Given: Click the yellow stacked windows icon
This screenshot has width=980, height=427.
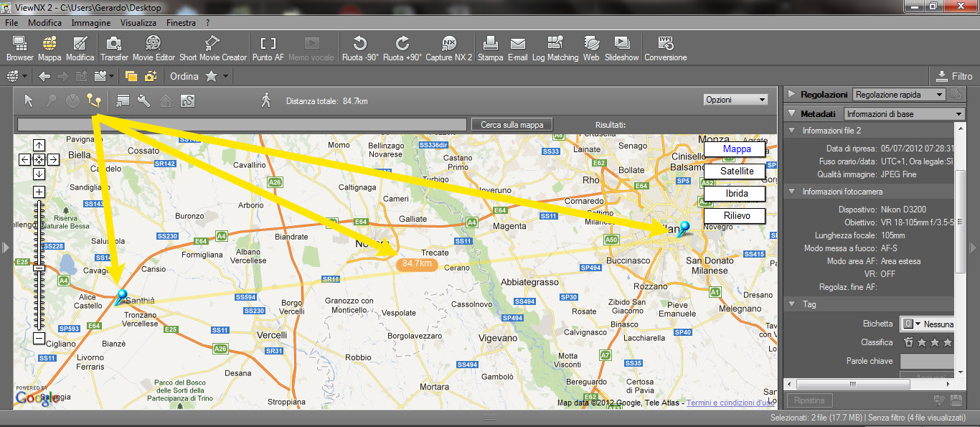Looking at the screenshot, I should [x=131, y=76].
